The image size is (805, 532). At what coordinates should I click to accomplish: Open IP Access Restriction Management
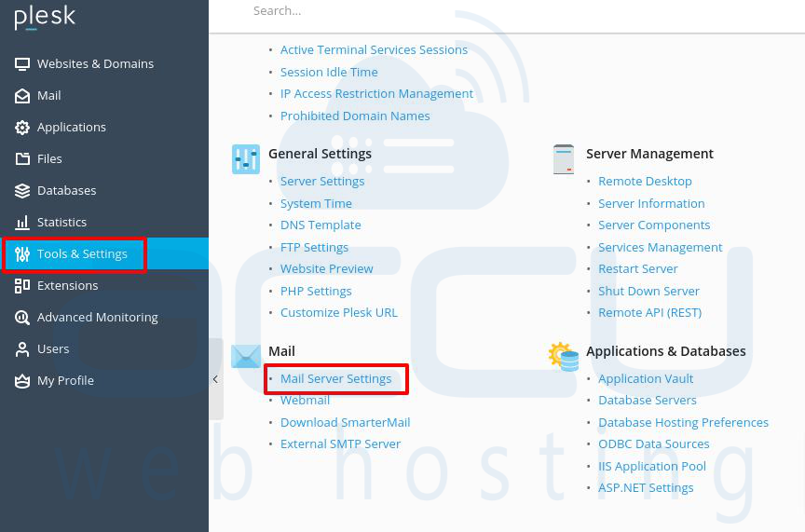pos(376,94)
